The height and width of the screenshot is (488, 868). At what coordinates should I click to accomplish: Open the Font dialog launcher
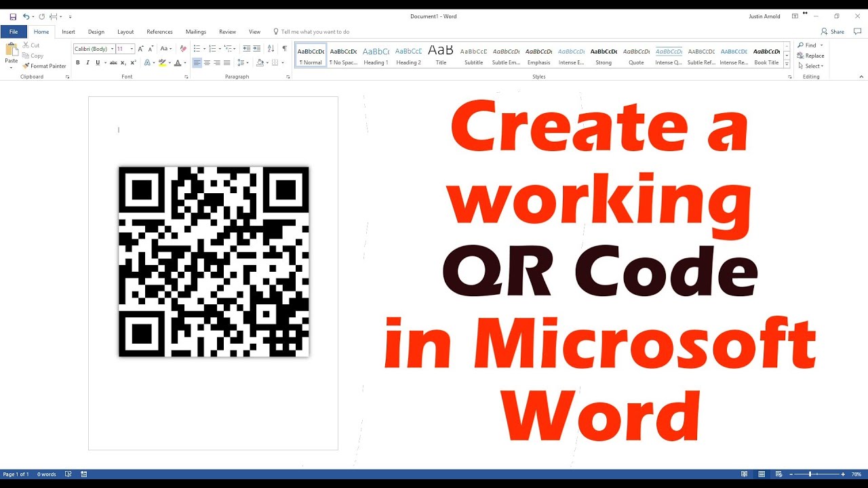pyautogui.click(x=186, y=77)
